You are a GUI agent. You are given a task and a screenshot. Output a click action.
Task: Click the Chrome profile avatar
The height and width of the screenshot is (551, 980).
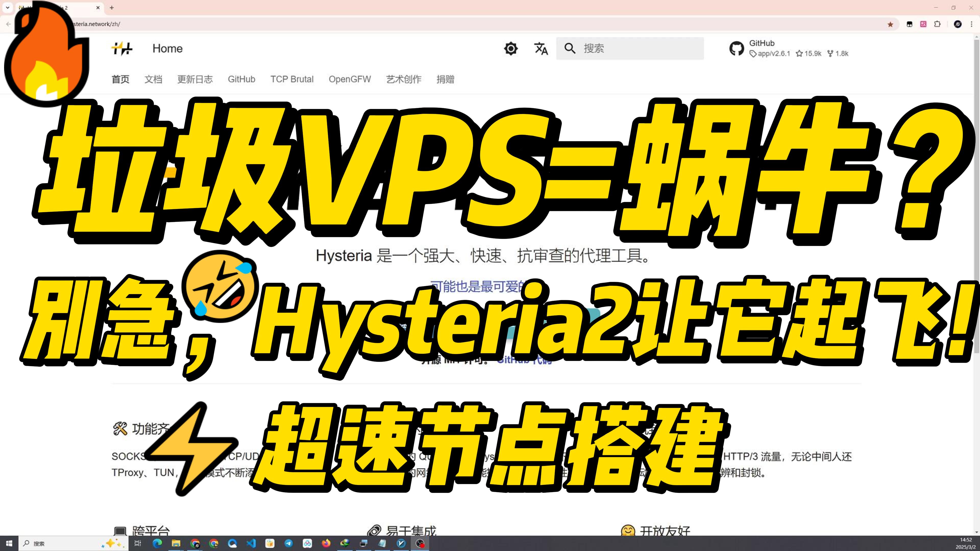pos(958,24)
